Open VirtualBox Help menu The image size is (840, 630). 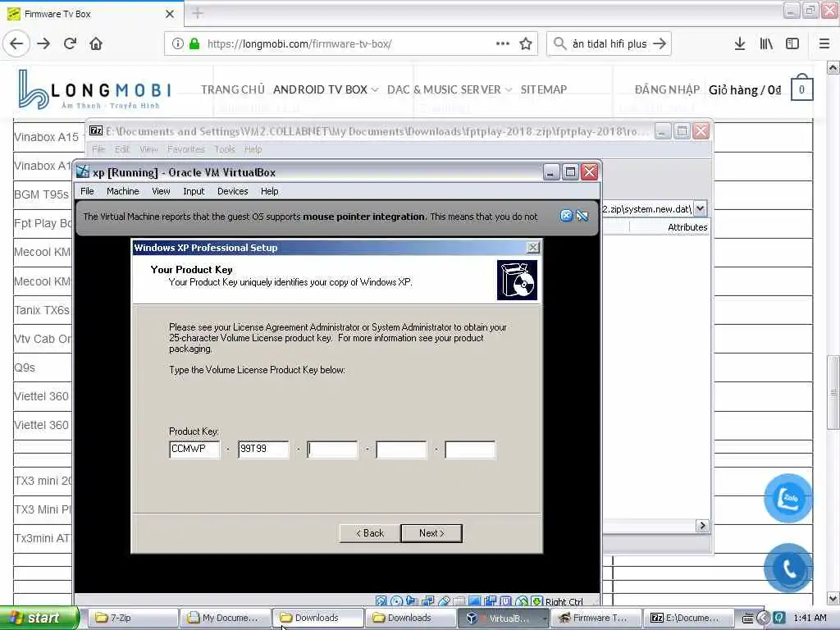[269, 191]
